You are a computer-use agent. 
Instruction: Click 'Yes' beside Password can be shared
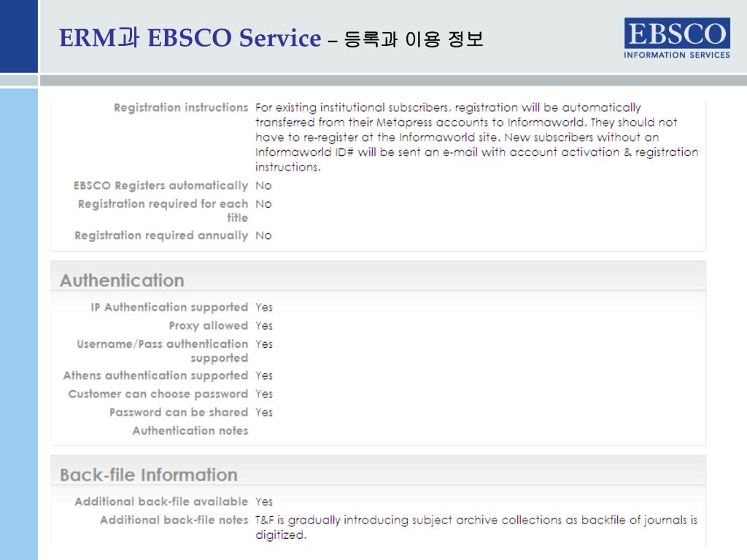[x=264, y=413]
